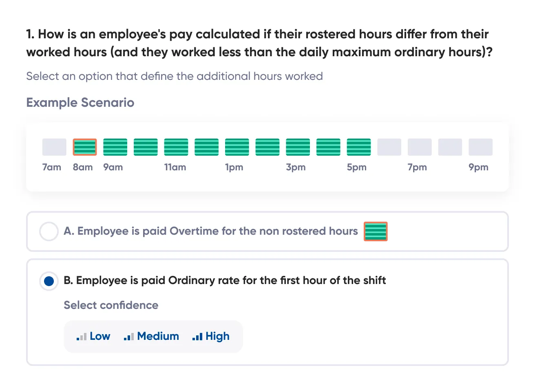535x392 pixels.
Task: Click the green 9am hour block
Action: pyautogui.click(x=115, y=147)
